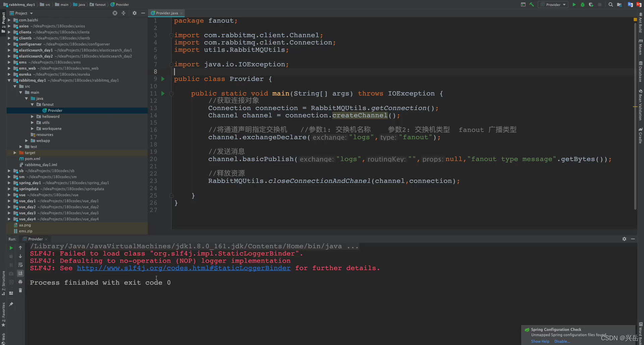644x345 pixels.
Task: Click the rabbitmq_day1 breadcrumb
Action: 19,5
